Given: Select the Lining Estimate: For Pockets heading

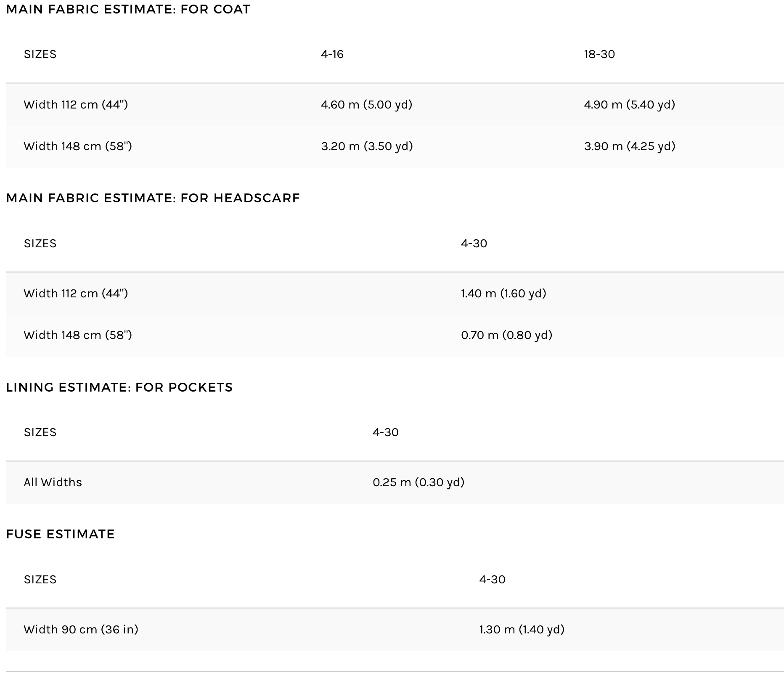Looking at the screenshot, I should coord(119,387).
